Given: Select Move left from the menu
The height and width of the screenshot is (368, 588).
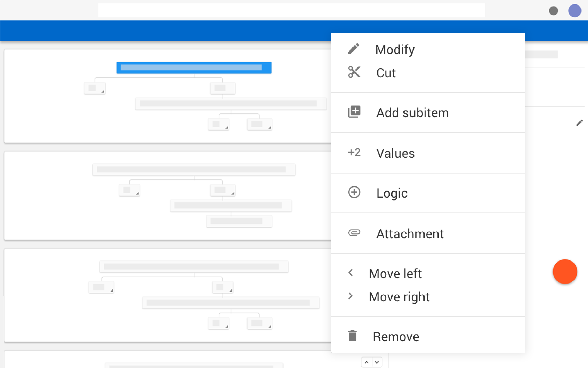Looking at the screenshot, I should (395, 273).
